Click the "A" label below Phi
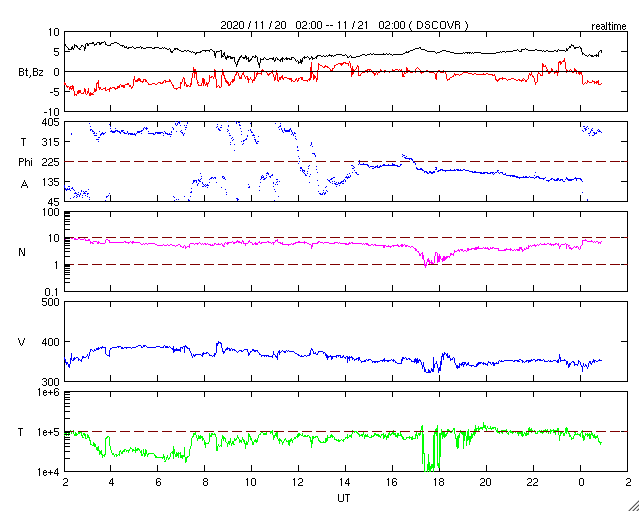The image size is (640, 512). (x=24, y=185)
